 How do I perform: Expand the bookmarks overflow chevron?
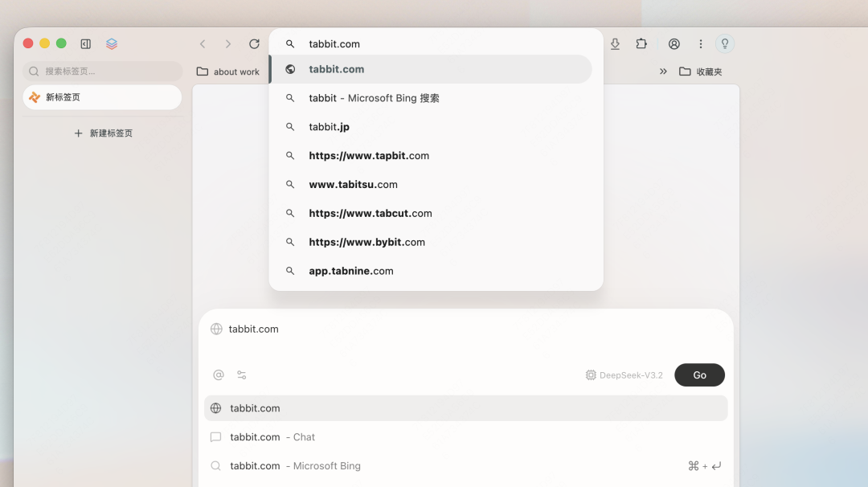point(663,72)
